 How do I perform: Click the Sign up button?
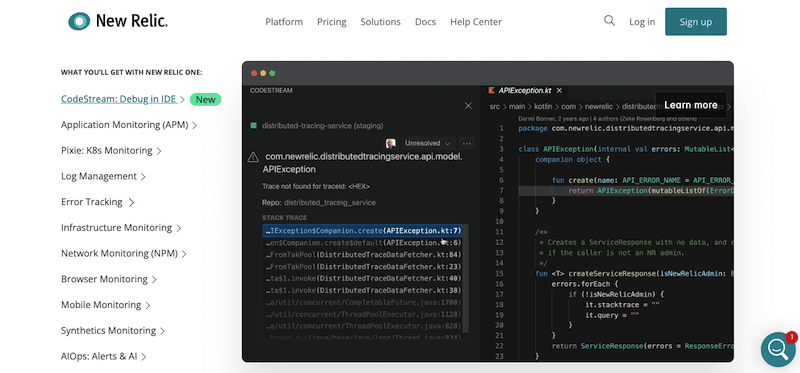[696, 21]
